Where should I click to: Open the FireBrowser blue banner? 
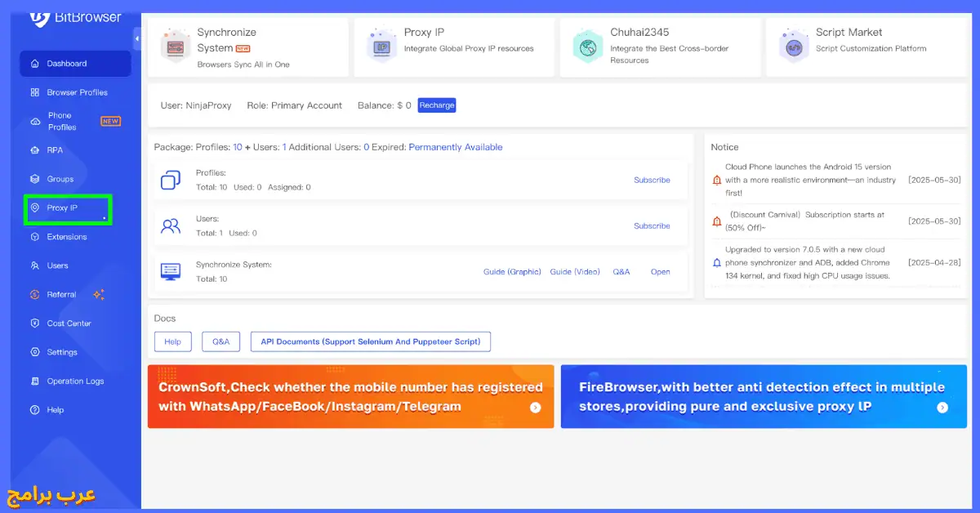[x=764, y=396]
